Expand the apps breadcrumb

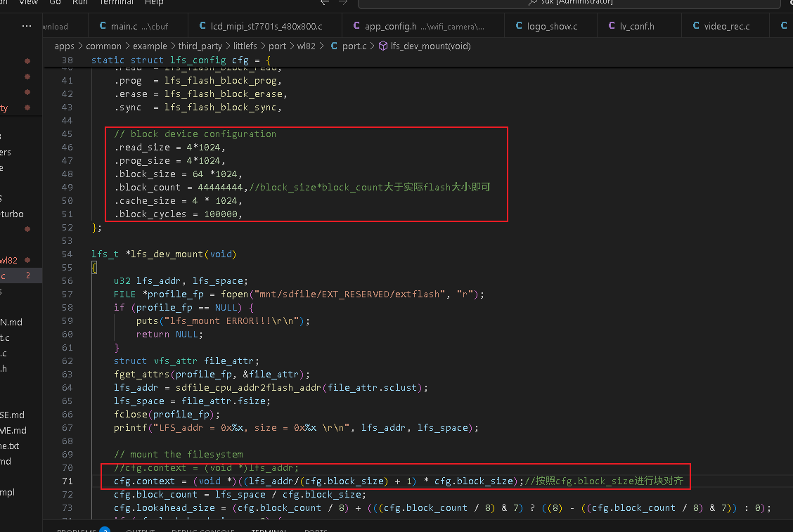pyautogui.click(x=64, y=46)
